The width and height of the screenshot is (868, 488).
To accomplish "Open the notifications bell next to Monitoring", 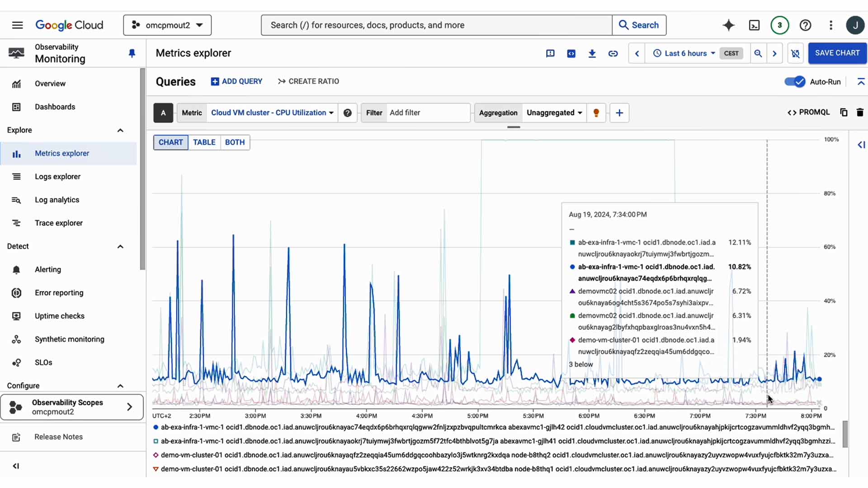I will click(132, 53).
